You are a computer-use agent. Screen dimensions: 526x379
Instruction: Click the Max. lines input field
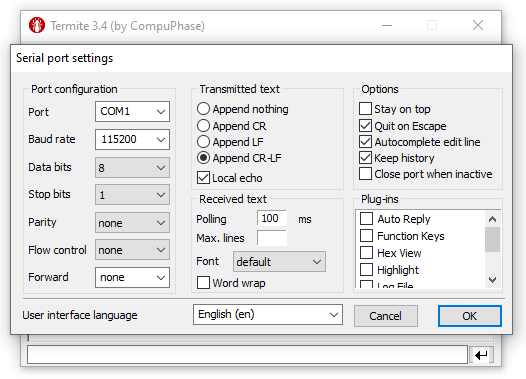(x=272, y=238)
